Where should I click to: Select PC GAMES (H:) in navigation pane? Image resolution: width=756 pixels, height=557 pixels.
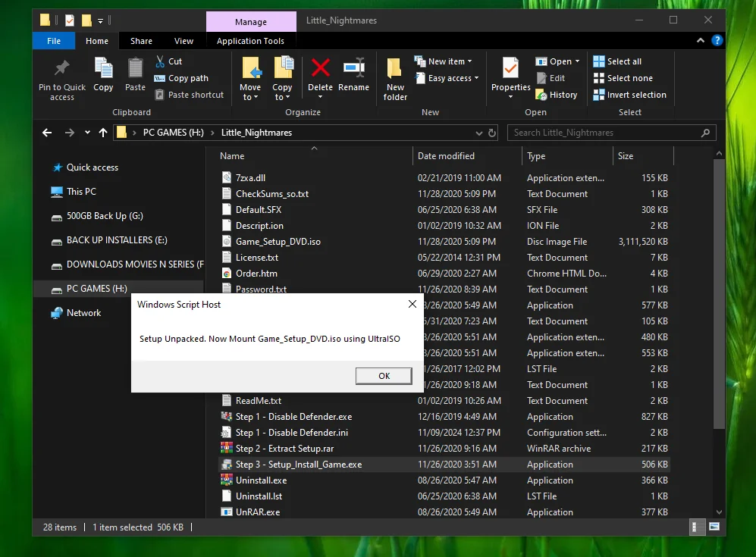coord(96,289)
